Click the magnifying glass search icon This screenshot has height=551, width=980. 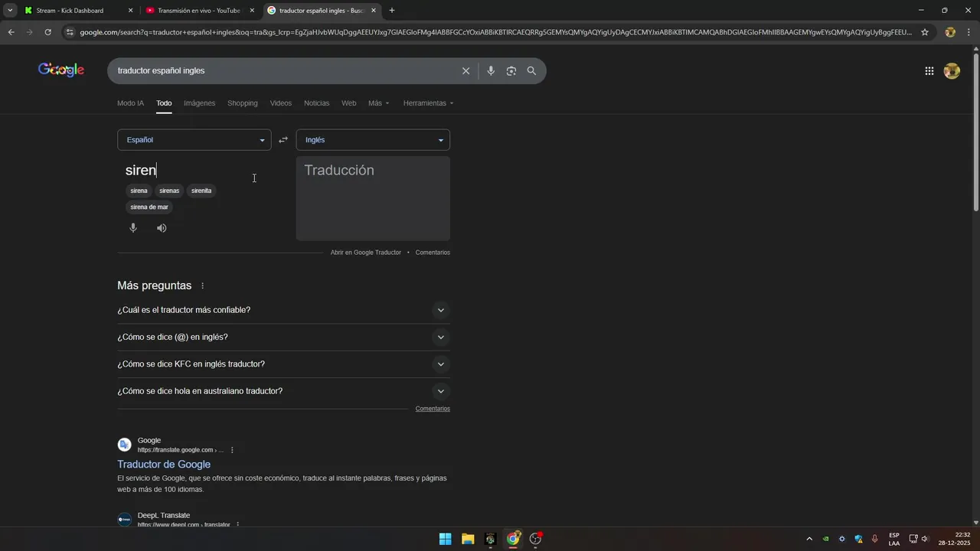(531, 70)
